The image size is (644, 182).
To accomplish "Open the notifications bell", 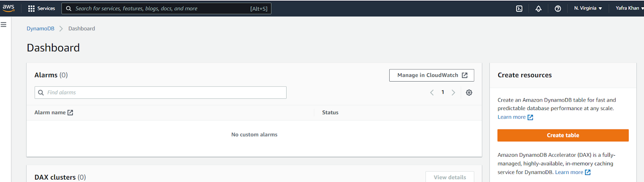I will point(539,8).
